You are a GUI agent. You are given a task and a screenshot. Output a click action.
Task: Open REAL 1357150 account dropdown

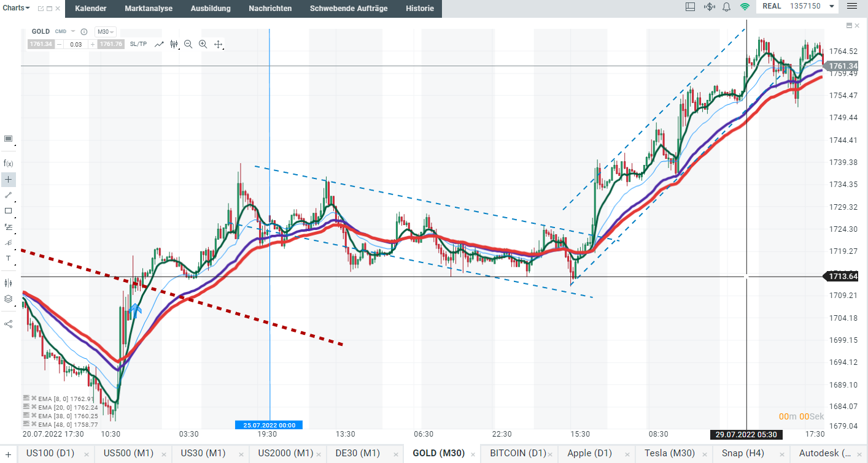click(799, 6)
